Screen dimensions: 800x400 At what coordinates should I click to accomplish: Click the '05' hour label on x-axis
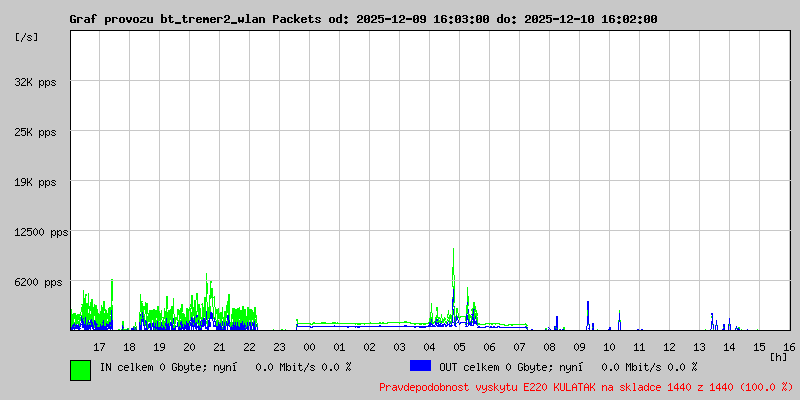pos(459,347)
